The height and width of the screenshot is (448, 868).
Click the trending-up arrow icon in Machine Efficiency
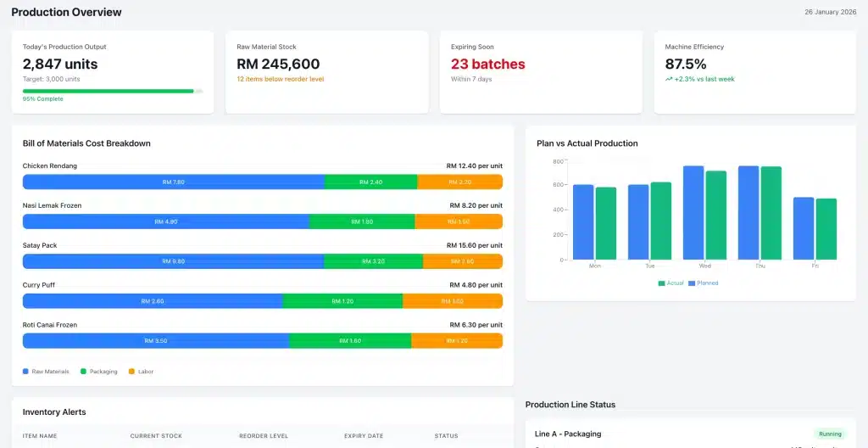(669, 79)
